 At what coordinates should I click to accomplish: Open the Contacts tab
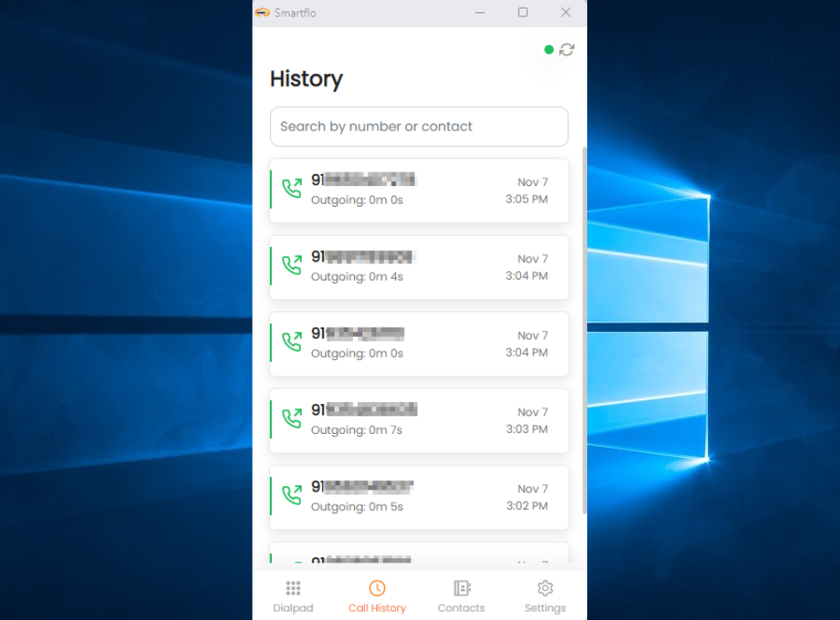click(461, 597)
